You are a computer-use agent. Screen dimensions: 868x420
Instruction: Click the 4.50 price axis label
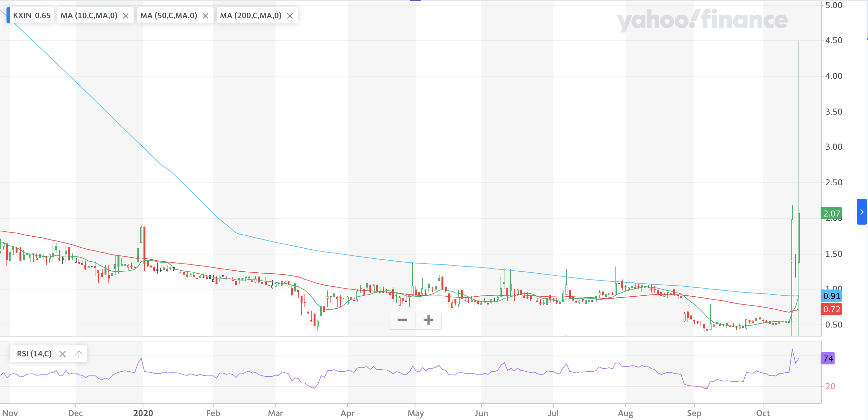834,41
